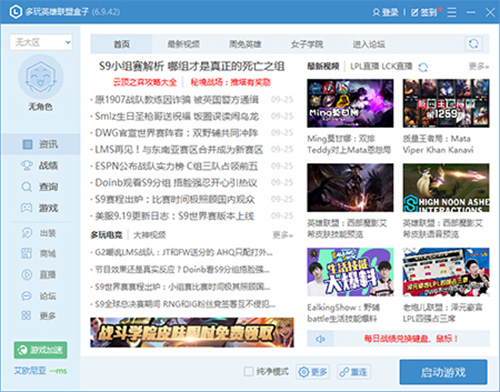500x392 pixels.
Task: Open 更多 link beside 最新视频
Action: point(478,66)
